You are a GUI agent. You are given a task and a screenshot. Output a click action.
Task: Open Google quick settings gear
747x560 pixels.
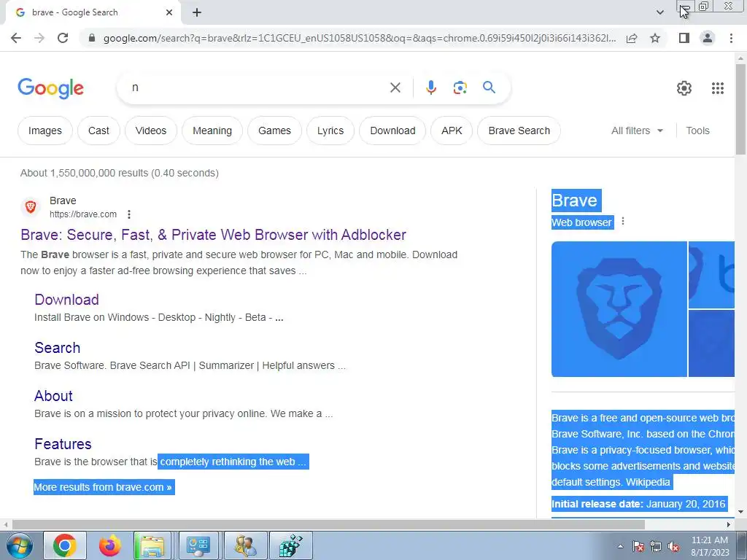point(684,88)
